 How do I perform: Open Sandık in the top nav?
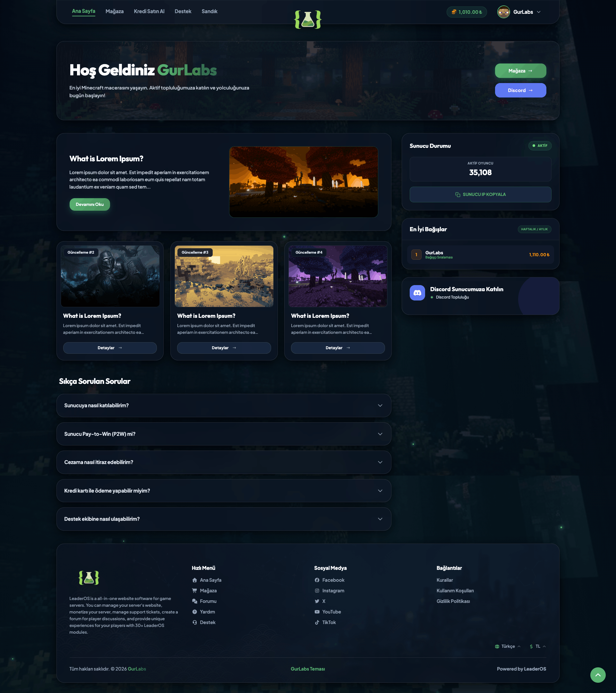click(210, 12)
